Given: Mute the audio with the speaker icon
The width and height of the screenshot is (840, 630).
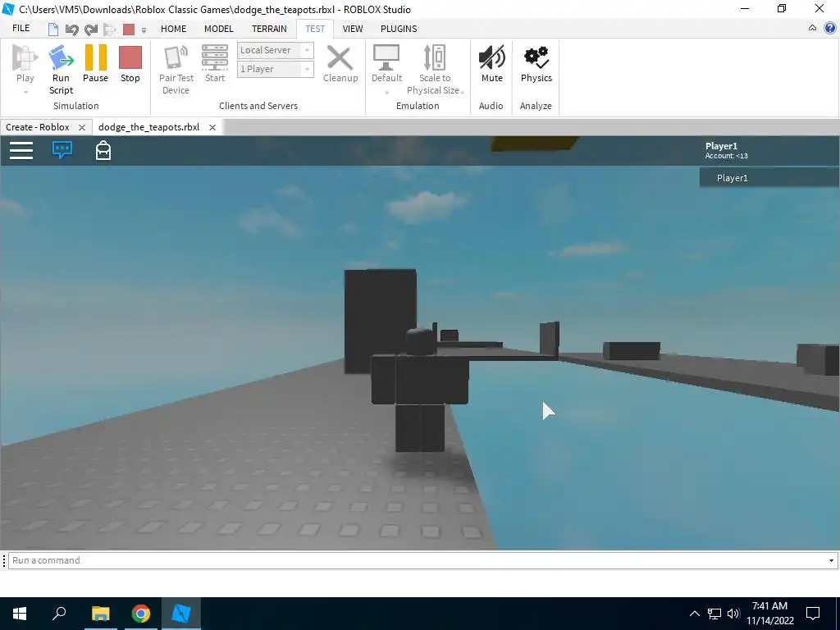Looking at the screenshot, I should [x=492, y=58].
